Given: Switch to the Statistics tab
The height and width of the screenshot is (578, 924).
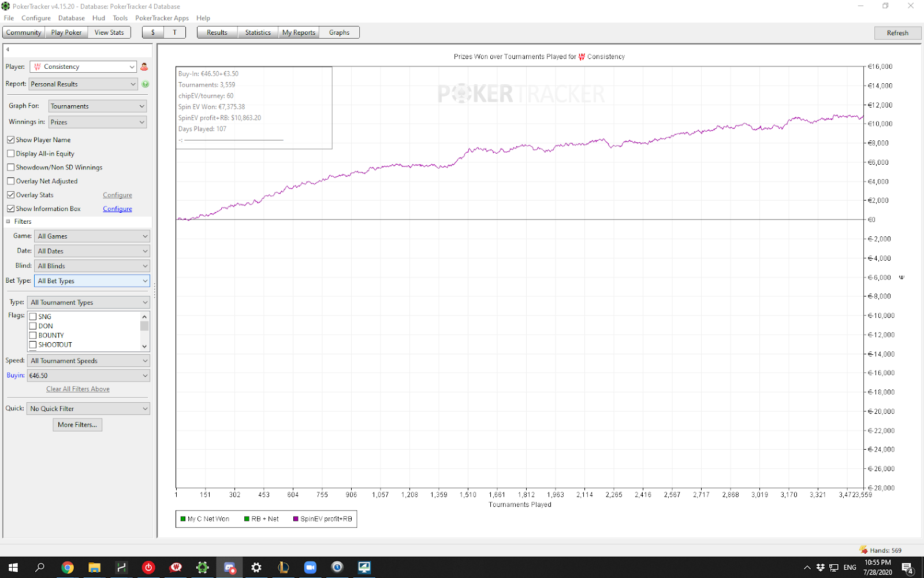Looking at the screenshot, I should pos(258,32).
